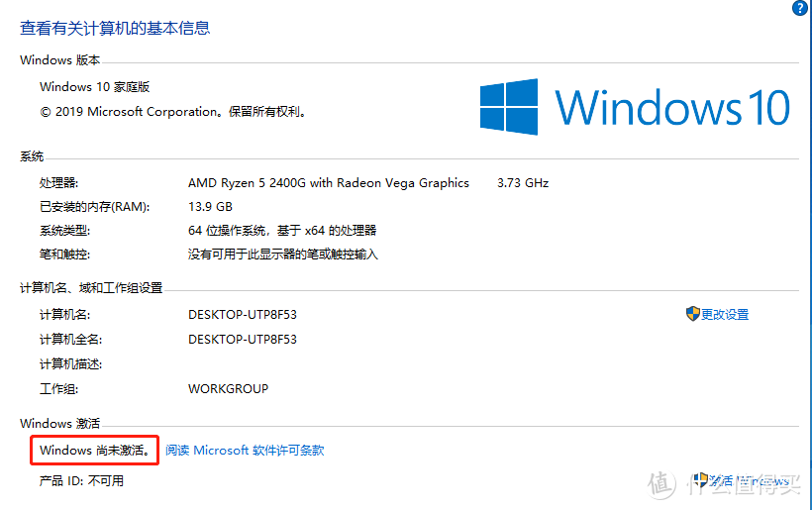Viewport: 812px width, 510px height.
Task: Click the AMD Ryzen 5 2400G processor text
Action: tap(329, 183)
